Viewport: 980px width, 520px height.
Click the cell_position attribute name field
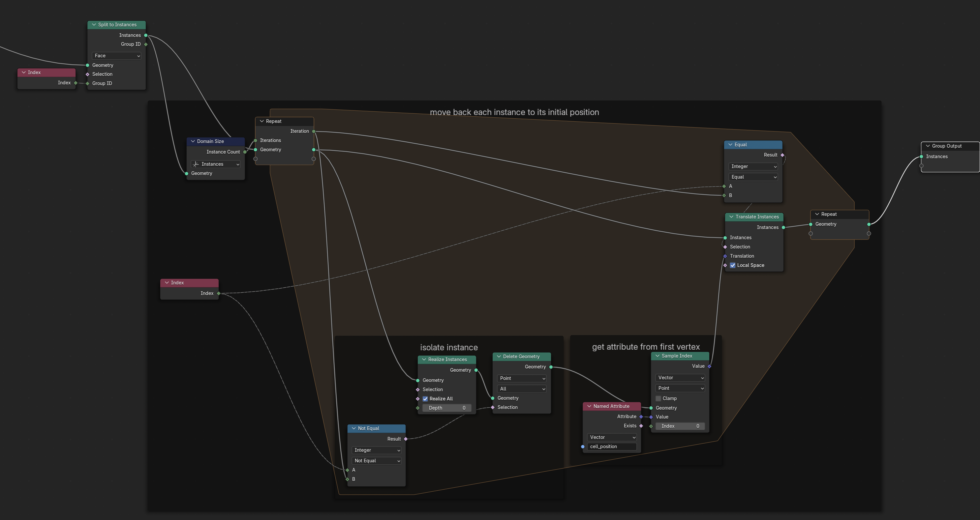pos(612,447)
